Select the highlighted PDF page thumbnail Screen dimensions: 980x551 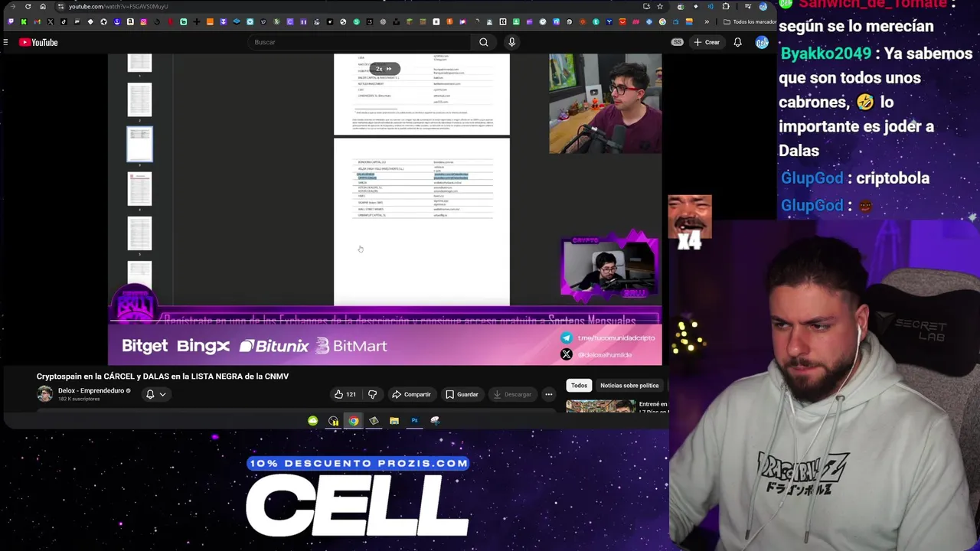(139, 145)
